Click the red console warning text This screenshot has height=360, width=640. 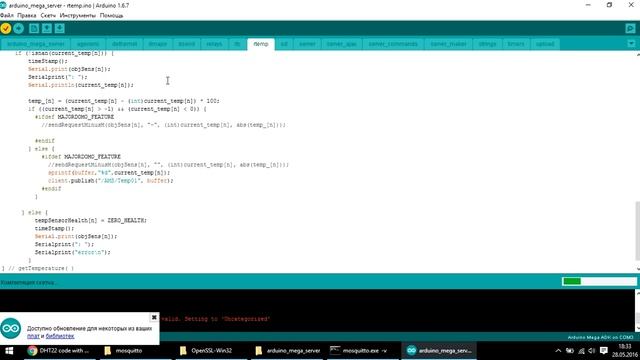215,319
